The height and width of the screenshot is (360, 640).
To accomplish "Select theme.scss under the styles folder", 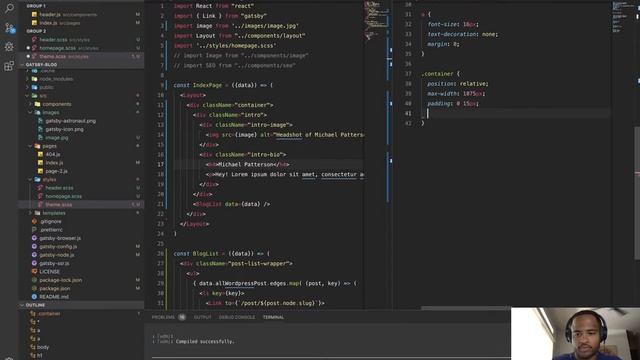I will (59, 204).
